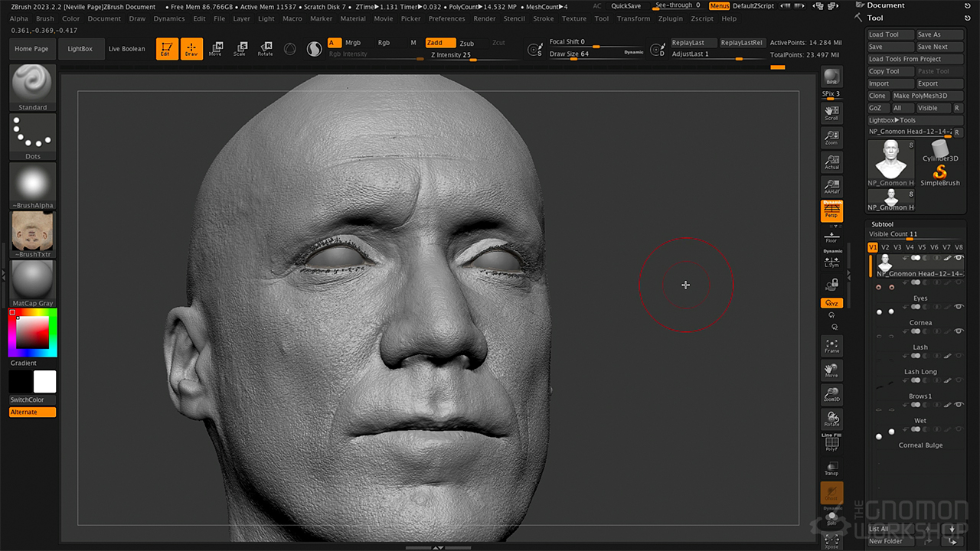Open the Zplugin menu
Viewport: 980px width, 551px height.
coord(670,18)
